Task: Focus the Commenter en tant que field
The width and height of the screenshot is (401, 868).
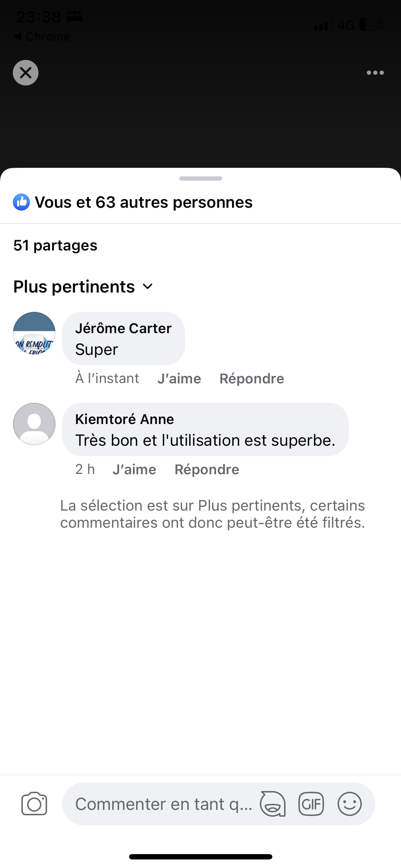Action: pyautogui.click(x=164, y=804)
